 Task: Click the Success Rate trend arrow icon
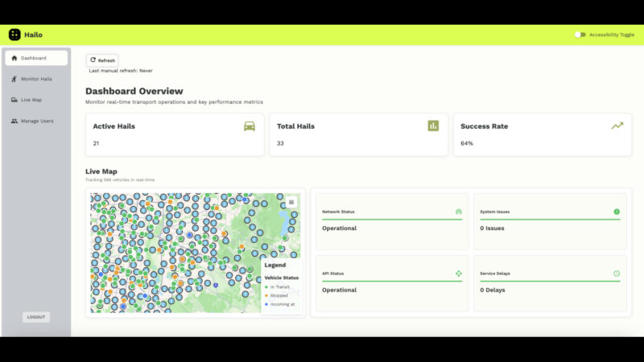[x=617, y=125]
